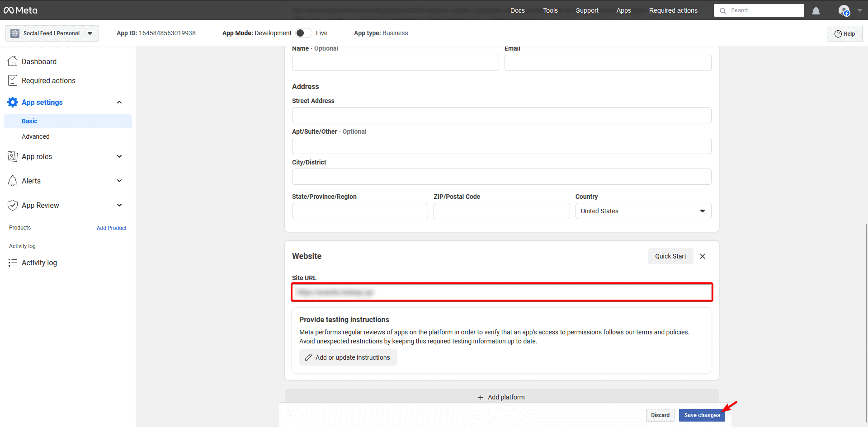Open notifications from the top bell icon

point(816,10)
